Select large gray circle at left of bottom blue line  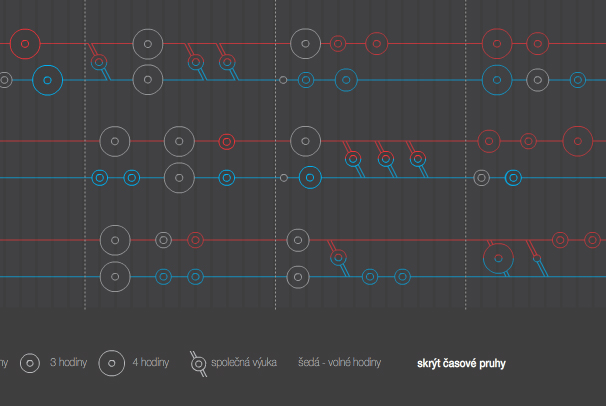point(116,276)
